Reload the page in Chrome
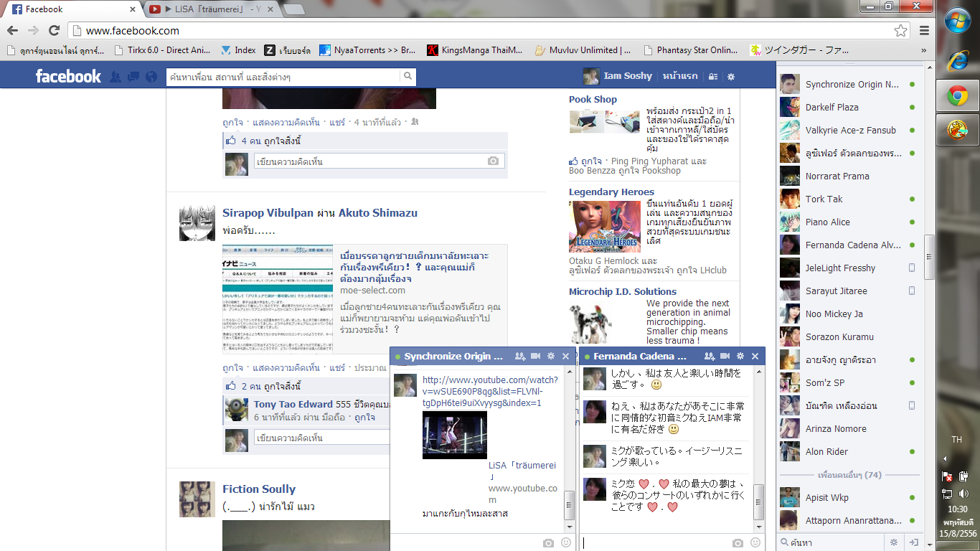The height and width of the screenshot is (551, 980). coord(54,30)
